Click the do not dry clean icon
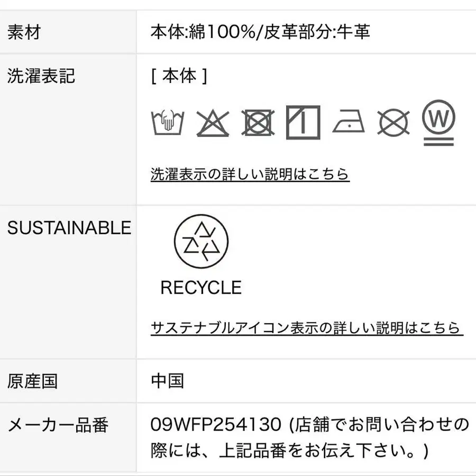This screenshot has height=476, width=476. click(393, 123)
